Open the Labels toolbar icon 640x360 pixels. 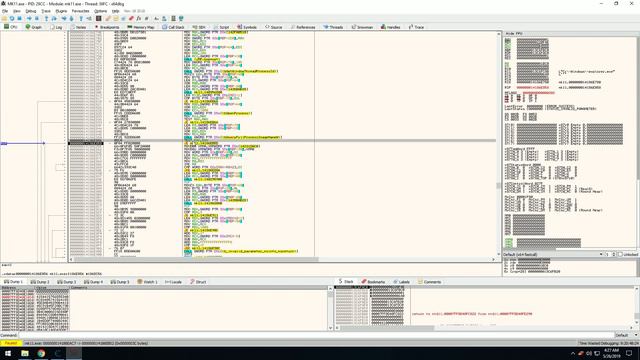click(123, 18)
